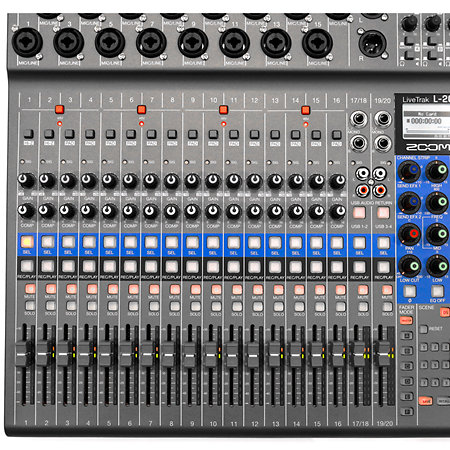Viewport: 450px width, 450px height.
Task: Mute channel 17/18
Action: [363, 290]
